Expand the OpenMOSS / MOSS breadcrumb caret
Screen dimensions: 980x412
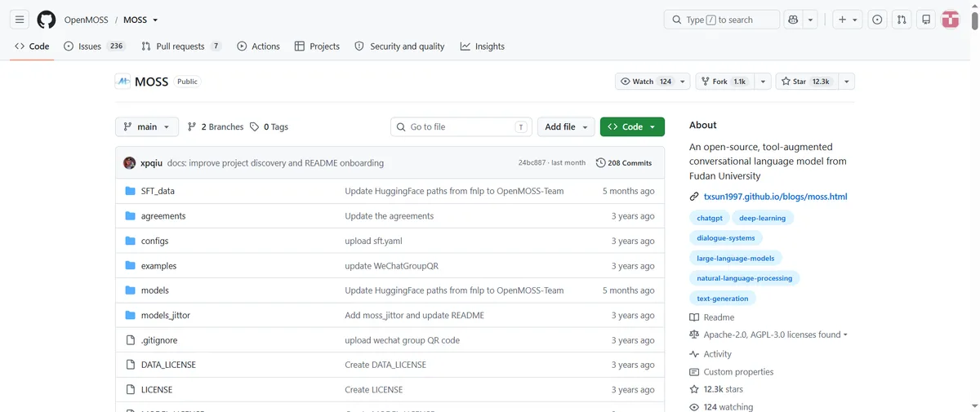155,20
